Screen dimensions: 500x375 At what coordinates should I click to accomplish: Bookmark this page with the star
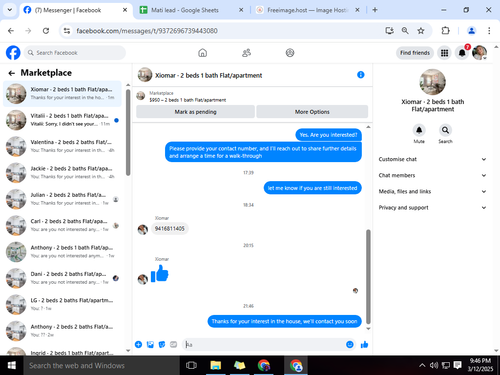421,31
